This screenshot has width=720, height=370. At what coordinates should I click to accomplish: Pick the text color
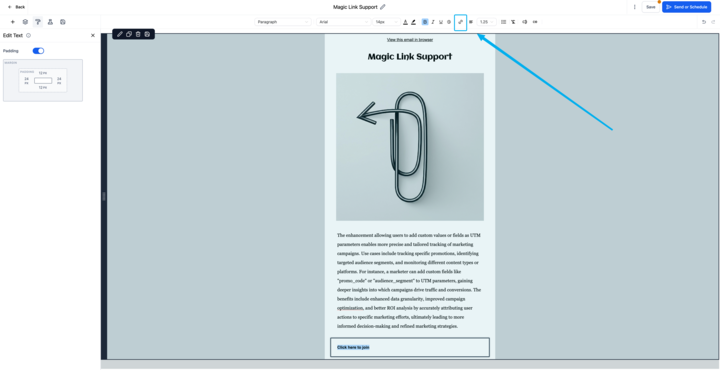click(x=405, y=22)
